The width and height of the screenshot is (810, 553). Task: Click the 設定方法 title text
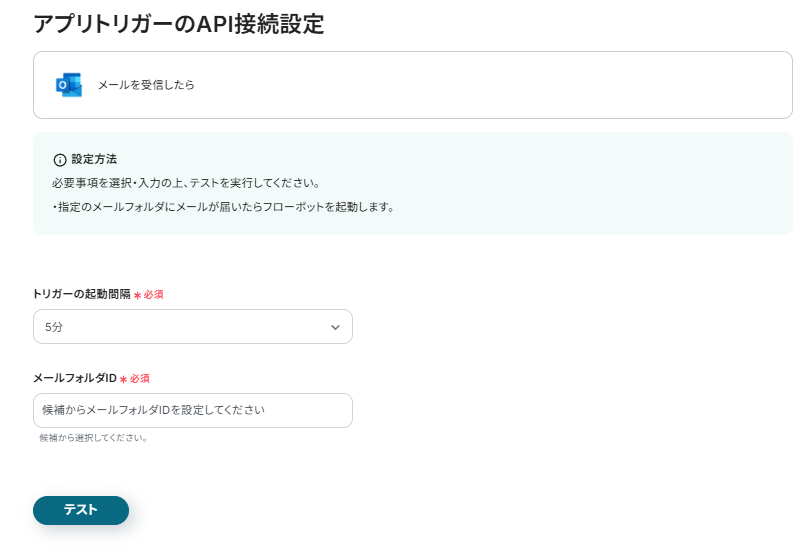(x=94, y=160)
